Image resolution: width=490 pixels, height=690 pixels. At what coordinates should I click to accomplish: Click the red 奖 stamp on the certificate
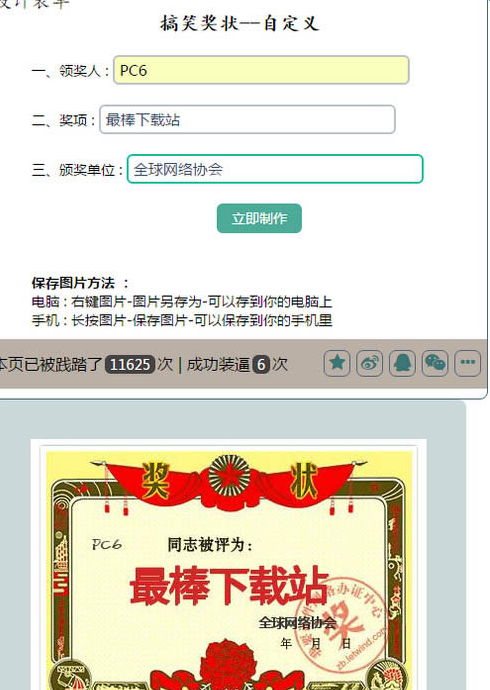tap(343, 620)
